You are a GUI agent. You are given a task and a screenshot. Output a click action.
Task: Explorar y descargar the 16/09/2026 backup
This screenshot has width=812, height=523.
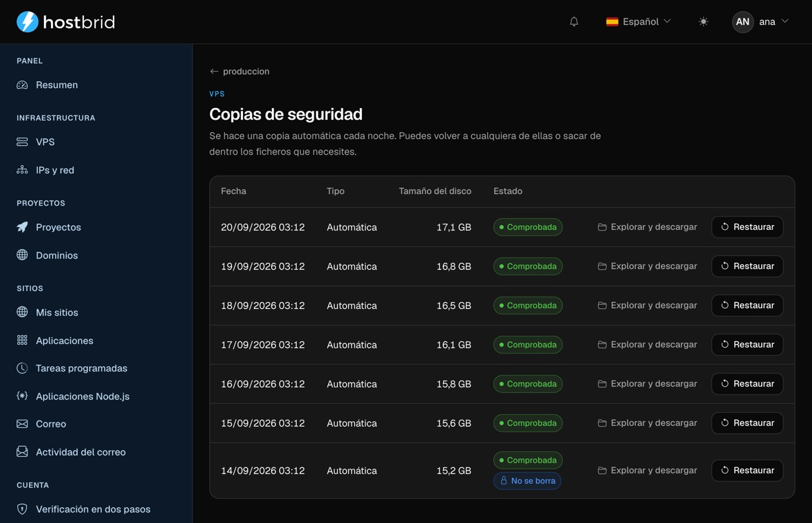pyautogui.click(x=648, y=384)
